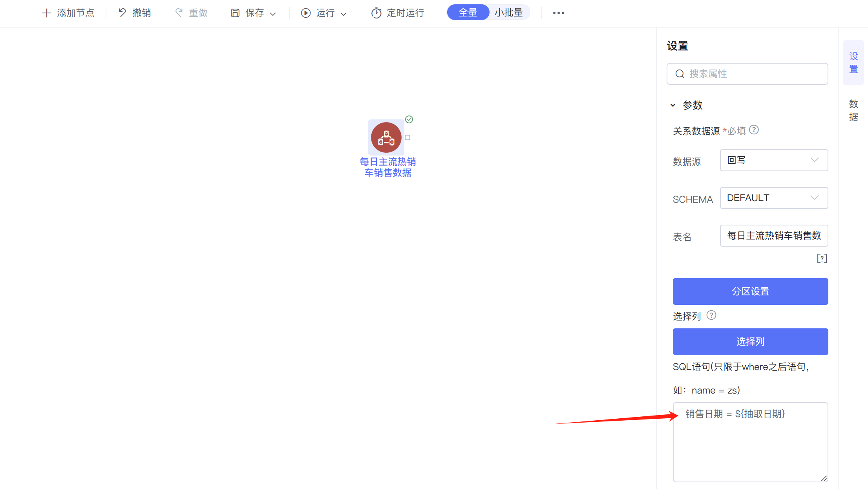This screenshot has width=868, height=489.
Task: Switch to the 数据 side tab
Action: 853,110
